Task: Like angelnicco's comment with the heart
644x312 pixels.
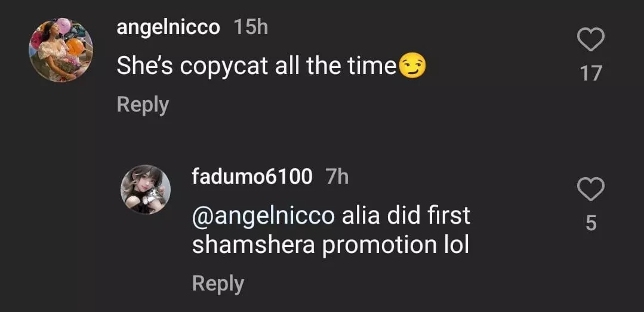Action: (x=591, y=41)
